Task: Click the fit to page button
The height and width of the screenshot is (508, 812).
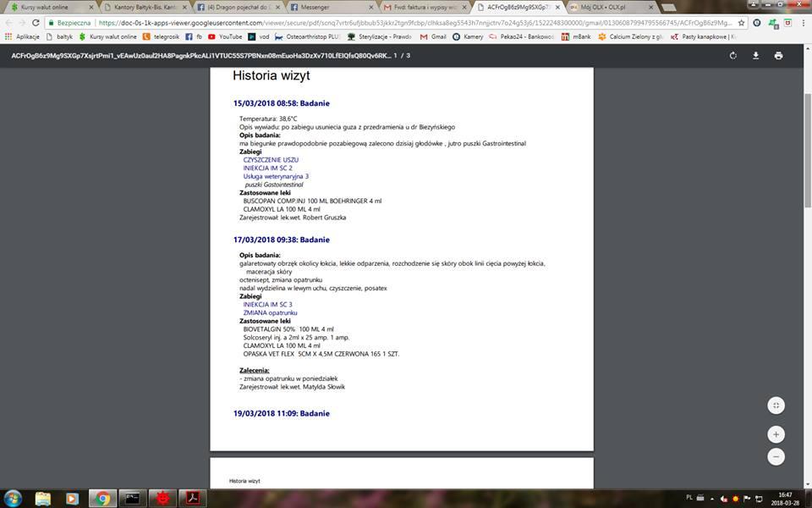Action: coord(776,406)
